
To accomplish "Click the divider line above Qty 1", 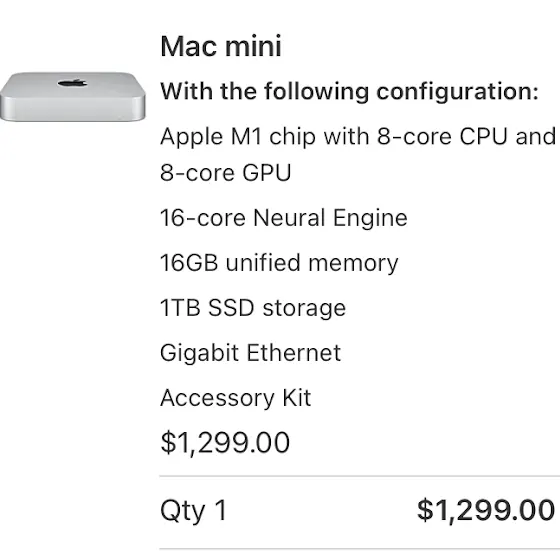I will pos(359,476).
